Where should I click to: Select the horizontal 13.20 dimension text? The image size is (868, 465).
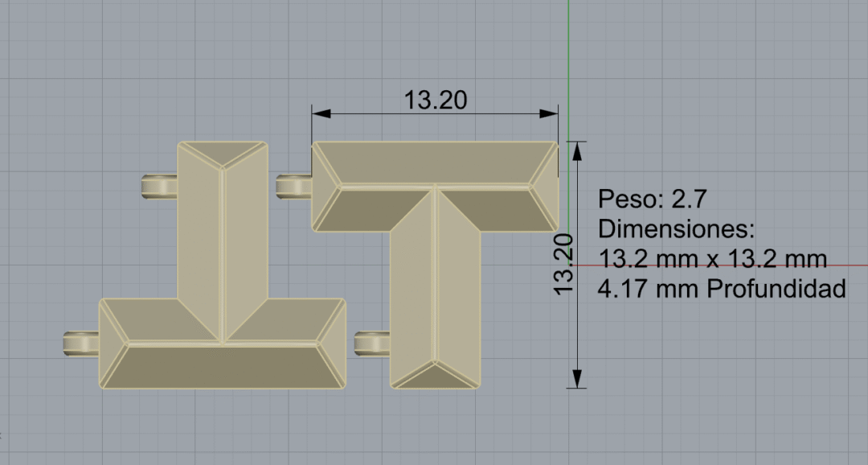[x=435, y=100]
